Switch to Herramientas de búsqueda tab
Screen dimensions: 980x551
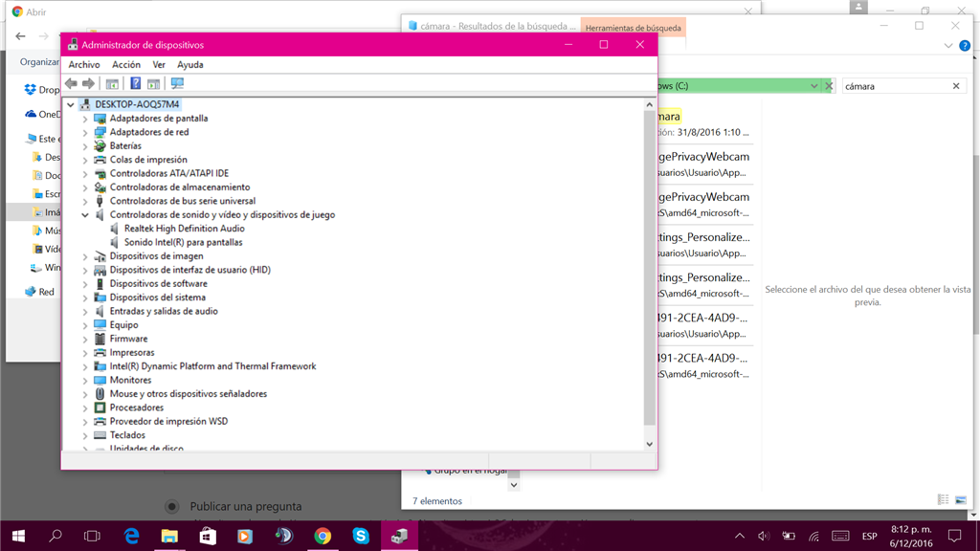(x=634, y=28)
